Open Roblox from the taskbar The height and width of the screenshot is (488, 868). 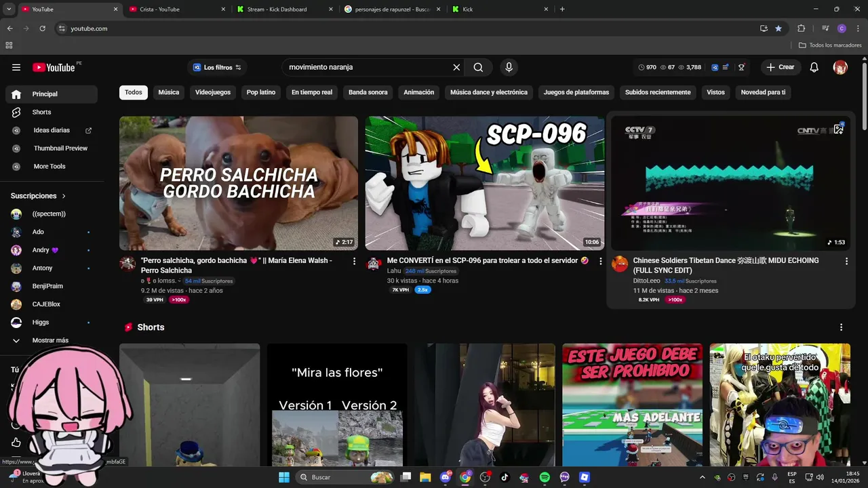[x=585, y=477]
